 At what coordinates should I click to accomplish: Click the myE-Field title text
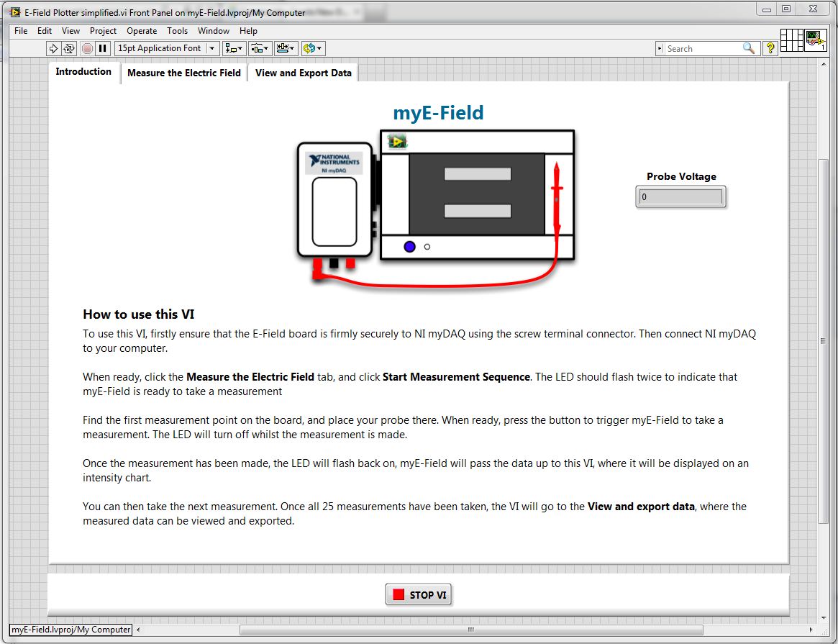[438, 113]
